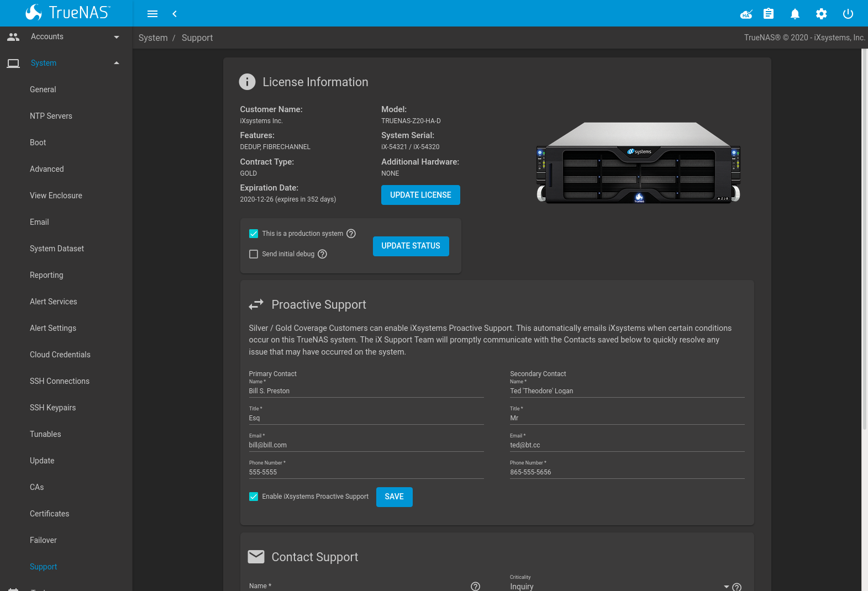Show help for Criticality field
This screenshot has height=591, width=868.
737,587
